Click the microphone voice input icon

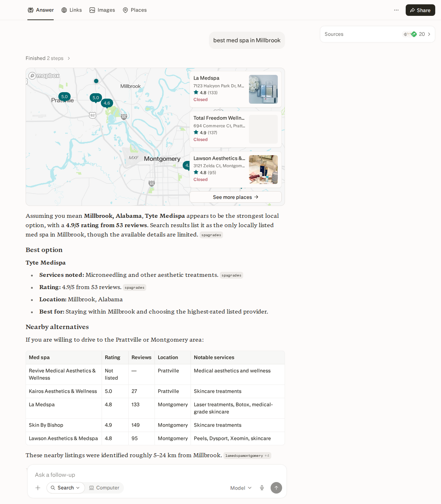pyautogui.click(x=262, y=488)
